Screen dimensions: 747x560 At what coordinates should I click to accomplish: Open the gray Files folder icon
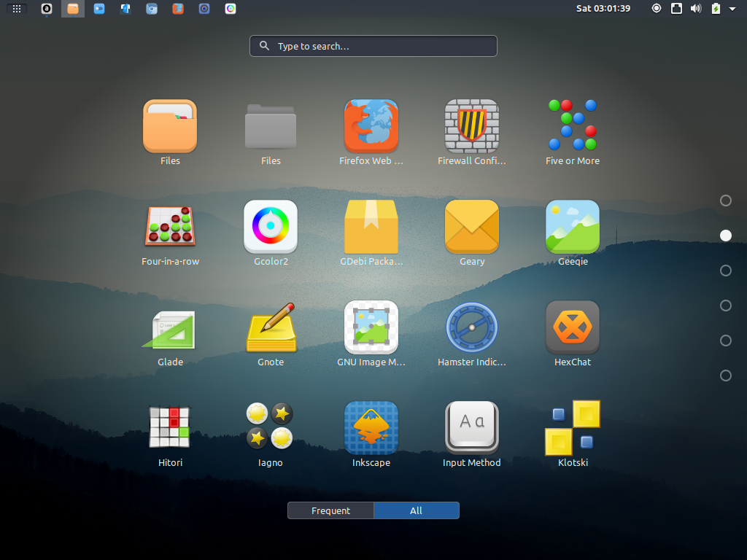point(271,127)
